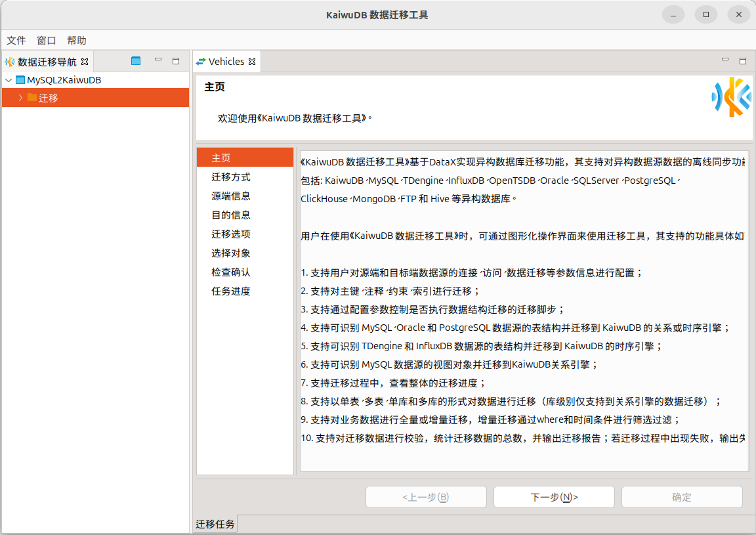Minimize the Vehicles editor pane
The height and width of the screenshot is (535, 756).
click(725, 60)
